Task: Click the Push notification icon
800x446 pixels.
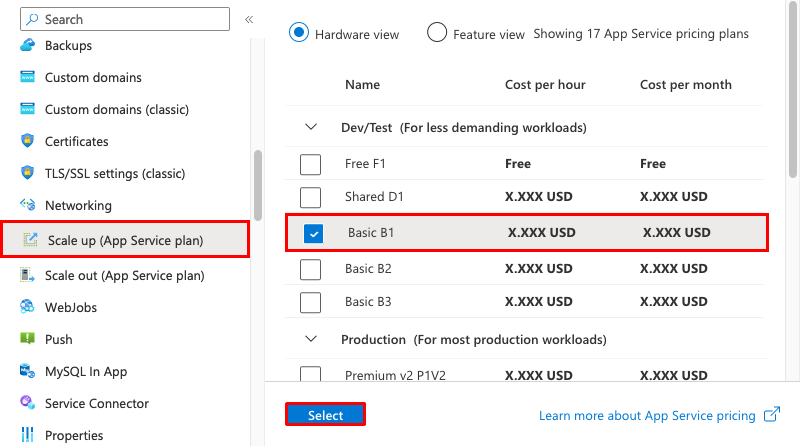Action: (27, 340)
